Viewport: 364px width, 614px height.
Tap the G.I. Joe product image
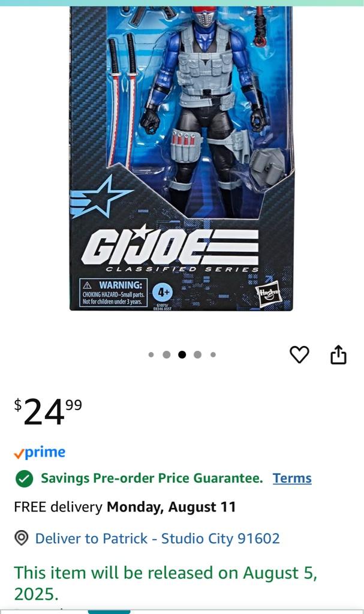coord(181,158)
